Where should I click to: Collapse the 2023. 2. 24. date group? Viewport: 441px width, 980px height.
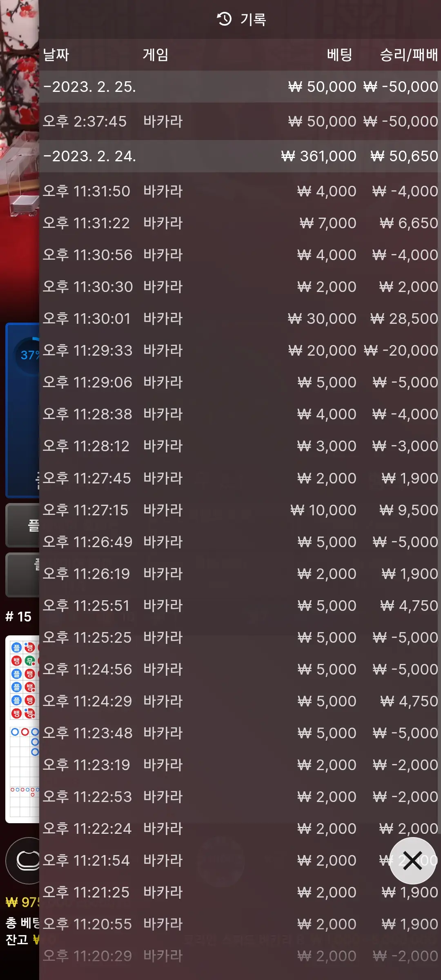coord(240,156)
